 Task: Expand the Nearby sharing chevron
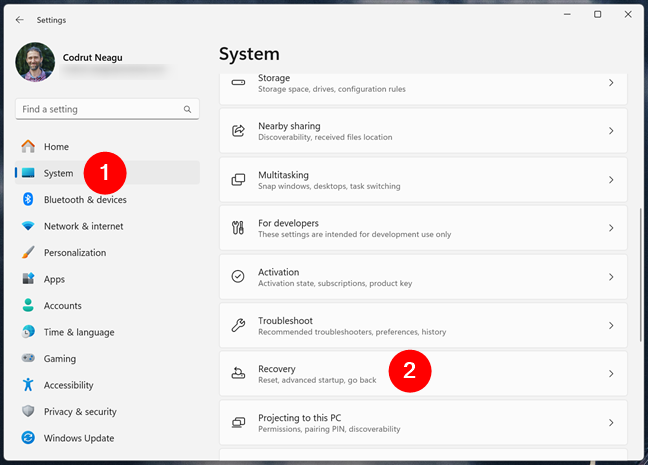click(x=611, y=131)
